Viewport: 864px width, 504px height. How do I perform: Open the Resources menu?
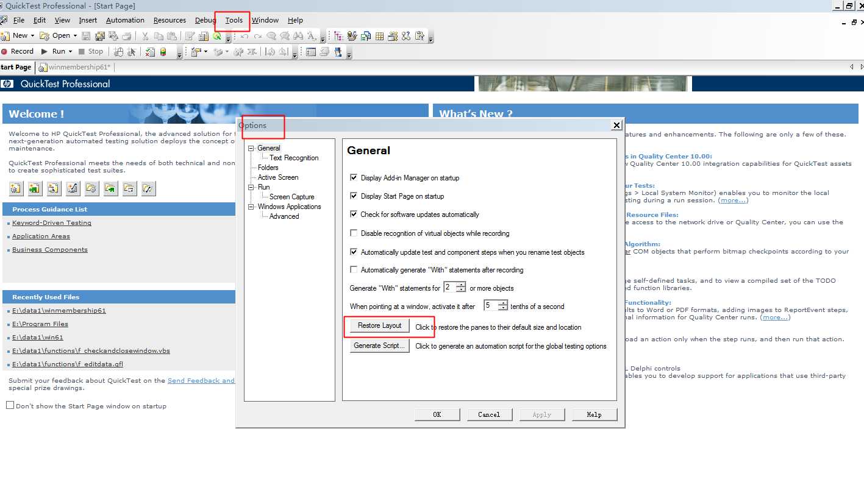[x=170, y=20]
